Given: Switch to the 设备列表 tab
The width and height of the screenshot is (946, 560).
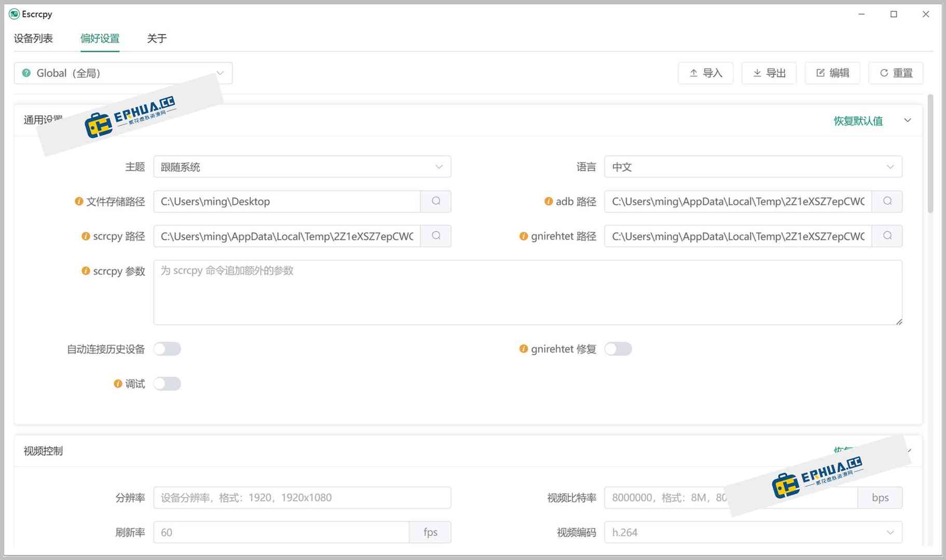Looking at the screenshot, I should pyautogui.click(x=33, y=38).
